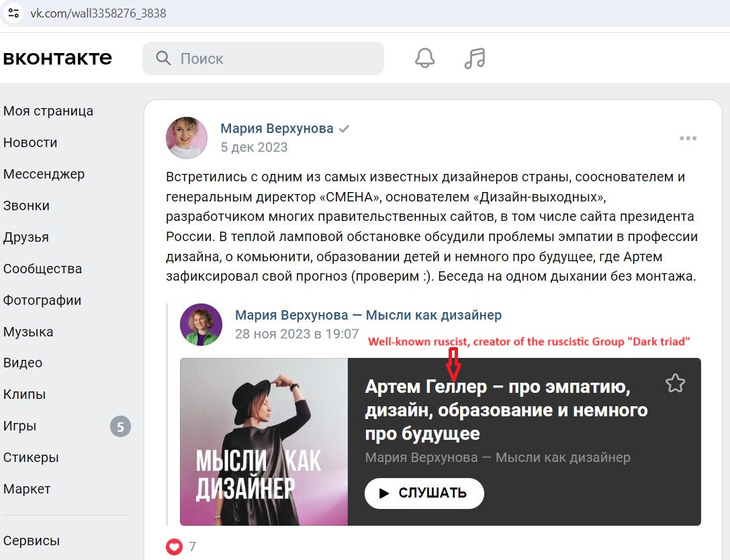
Task: Click the search magnifier icon
Action: click(163, 58)
